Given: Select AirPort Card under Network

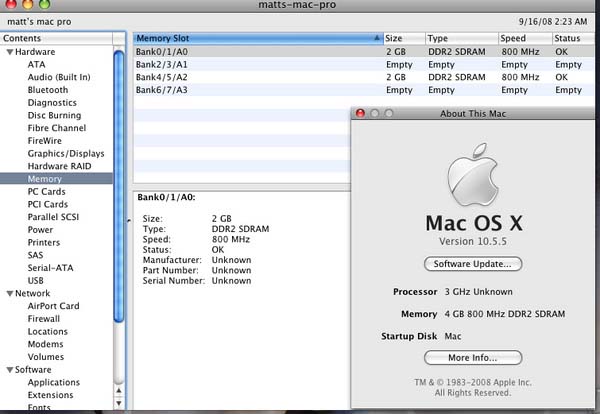Looking at the screenshot, I should tap(53, 306).
